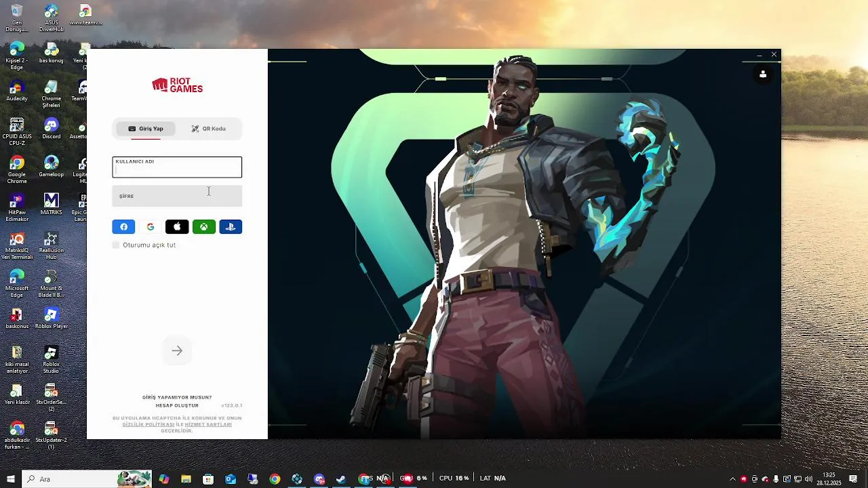Viewport: 868px width, 488px height.
Task: Click the Ara taskbar search box
Action: pos(87,479)
